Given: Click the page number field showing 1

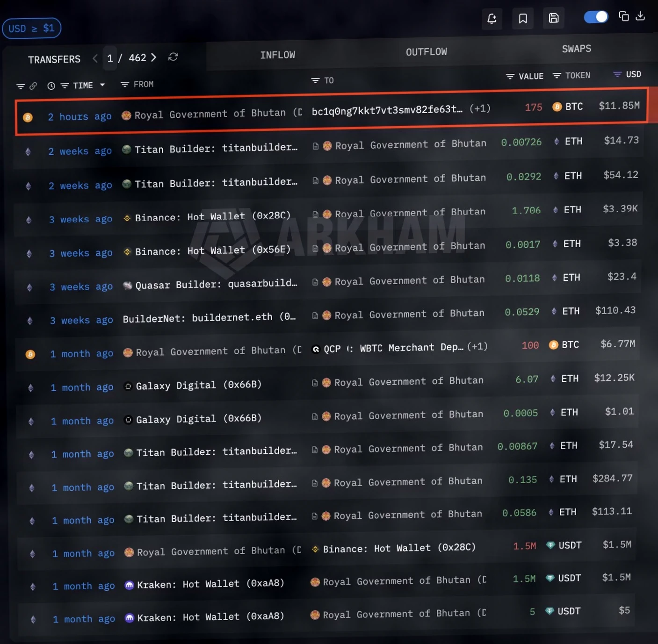Looking at the screenshot, I should point(110,58).
